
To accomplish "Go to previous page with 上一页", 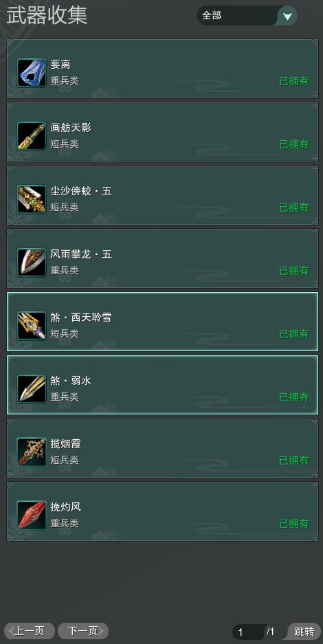I will (29, 631).
